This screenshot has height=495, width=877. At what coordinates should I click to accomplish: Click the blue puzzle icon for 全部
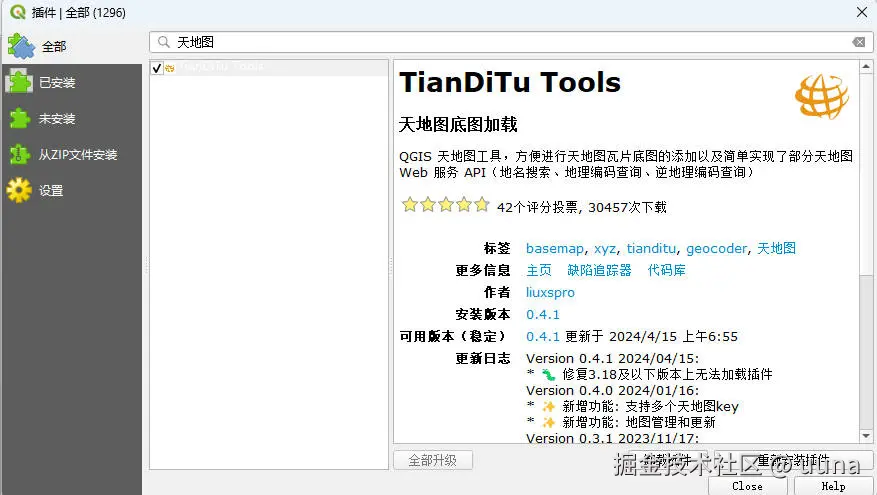pyautogui.click(x=21, y=46)
